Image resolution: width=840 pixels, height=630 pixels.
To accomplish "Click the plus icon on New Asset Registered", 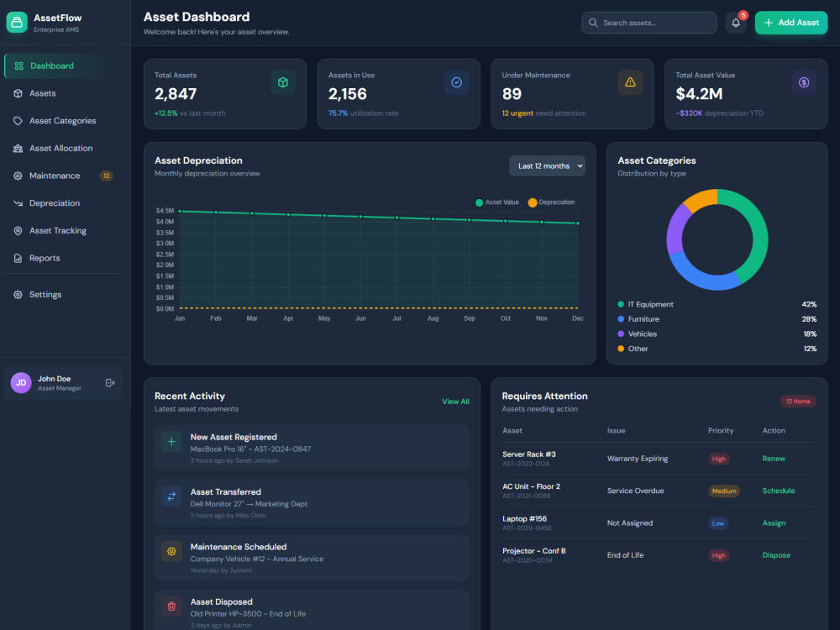I will tap(171, 442).
